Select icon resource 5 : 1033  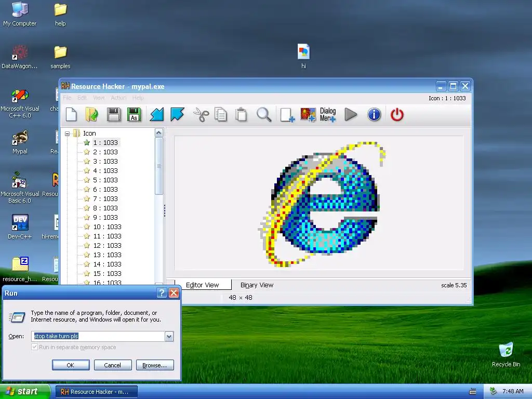(105, 180)
